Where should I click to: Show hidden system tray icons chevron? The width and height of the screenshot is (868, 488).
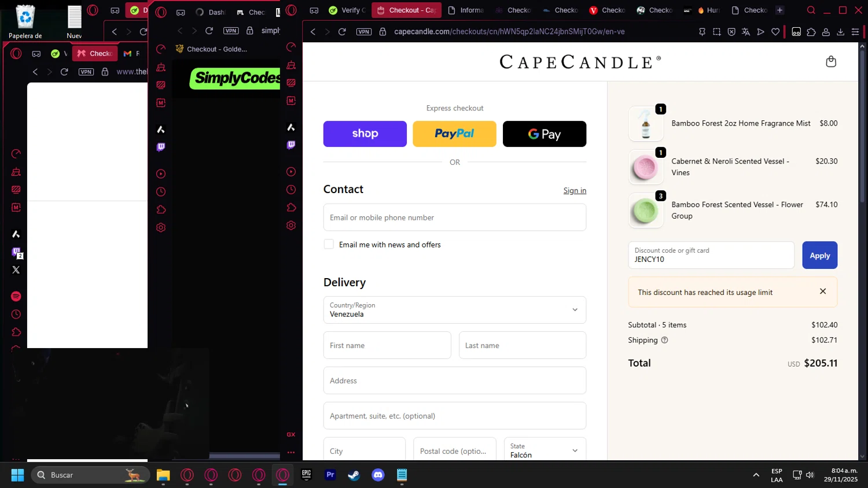tap(756, 475)
